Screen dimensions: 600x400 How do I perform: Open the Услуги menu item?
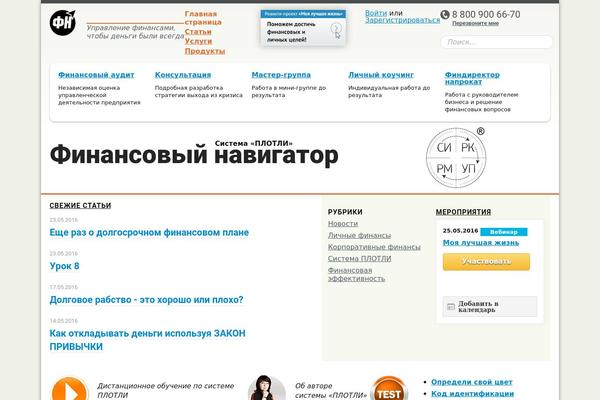pos(198,41)
